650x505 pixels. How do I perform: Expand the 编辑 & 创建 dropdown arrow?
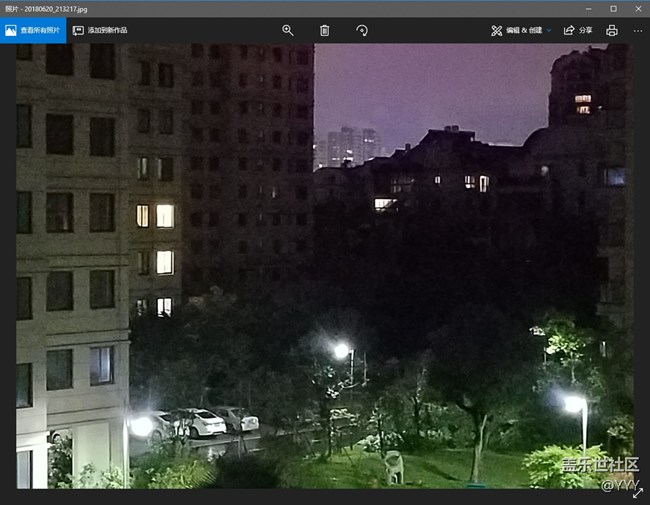(x=549, y=31)
